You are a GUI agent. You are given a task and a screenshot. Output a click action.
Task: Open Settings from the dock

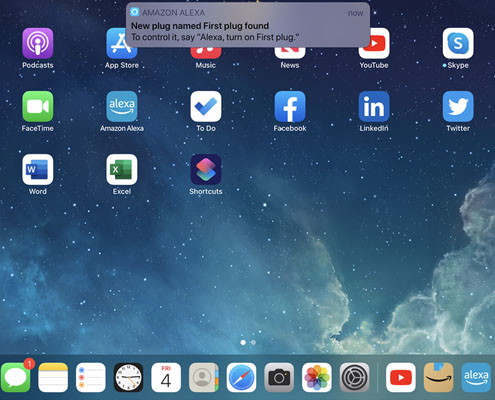(x=354, y=378)
